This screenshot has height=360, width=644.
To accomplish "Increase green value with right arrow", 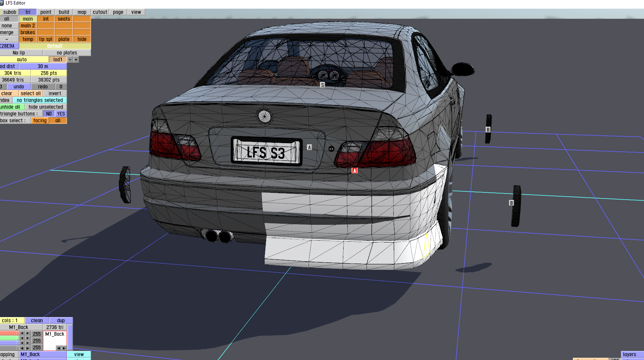I will coord(27,338).
